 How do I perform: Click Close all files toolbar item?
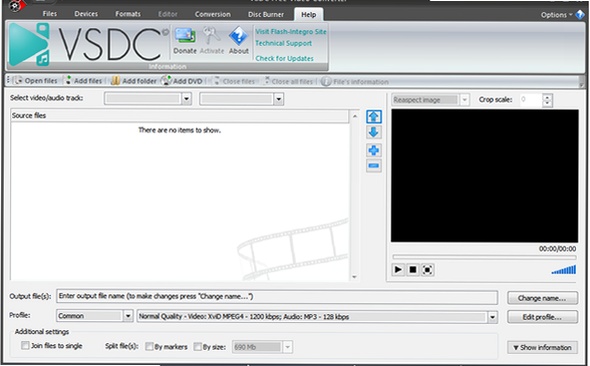288,81
